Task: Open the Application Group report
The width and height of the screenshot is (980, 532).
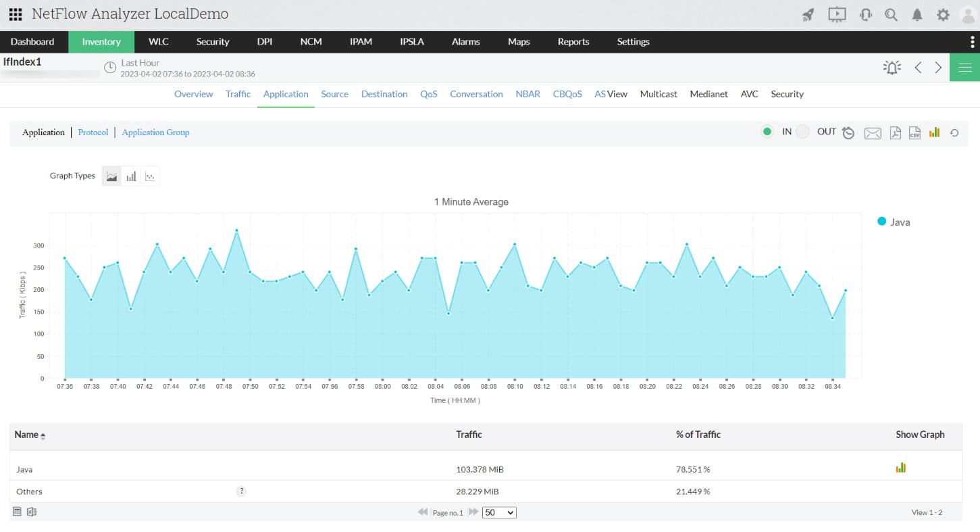Action: pos(155,132)
